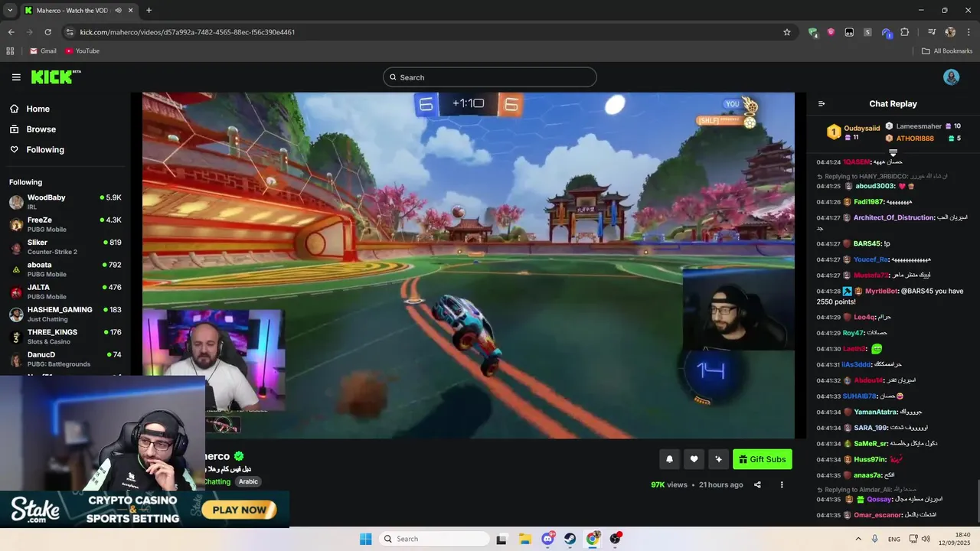Click the video player to pause playback

[x=468, y=265]
